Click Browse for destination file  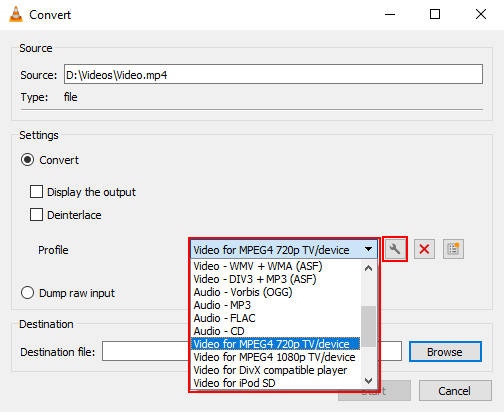(x=445, y=351)
